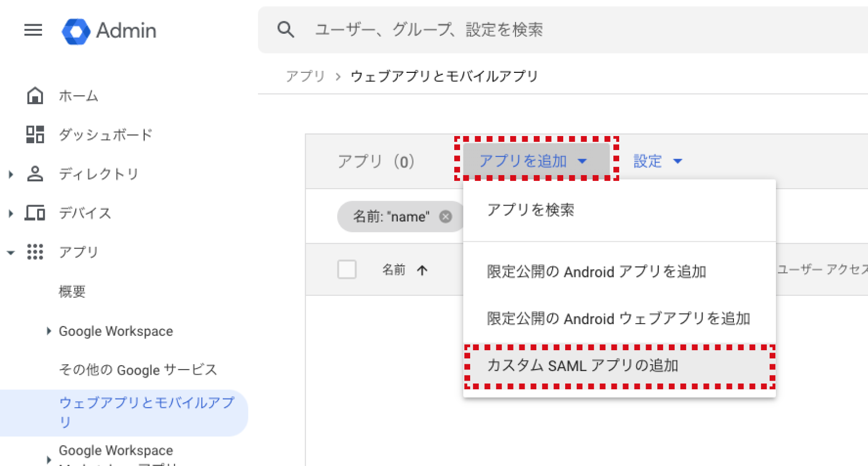Click the ダッシュボード dashboard icon
Viewport: 868px width, 466px height.
tap(35, 135)
